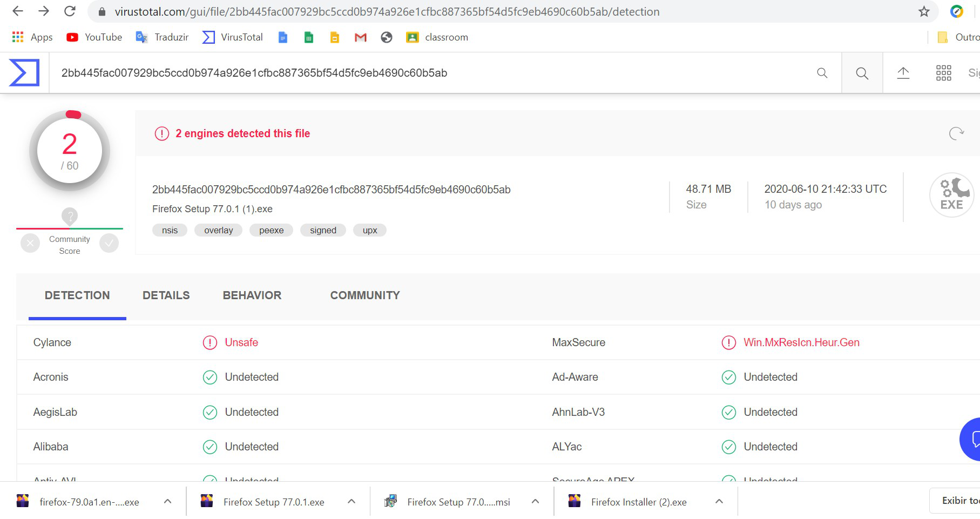
Task: Click the search magnifier in the toolbar
Action: point(862,73)
